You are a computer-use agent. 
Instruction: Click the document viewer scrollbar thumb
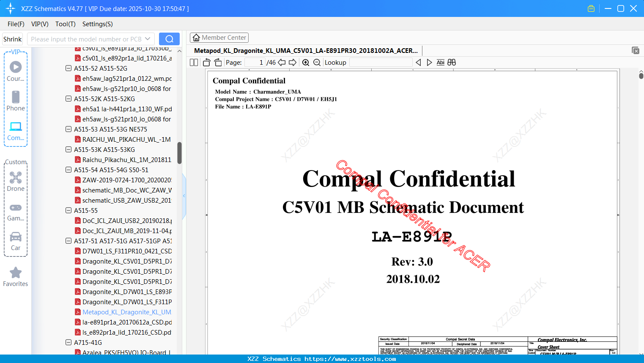click(641, 76)
